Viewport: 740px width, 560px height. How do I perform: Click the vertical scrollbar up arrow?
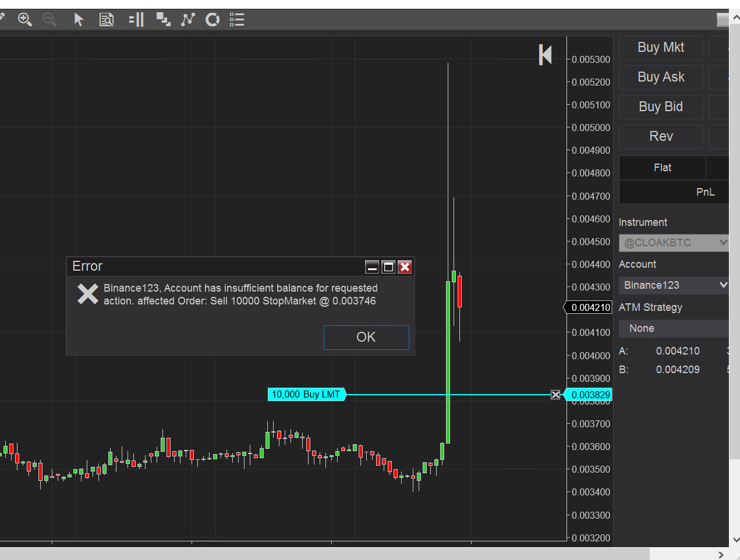(x=735, y=17)
